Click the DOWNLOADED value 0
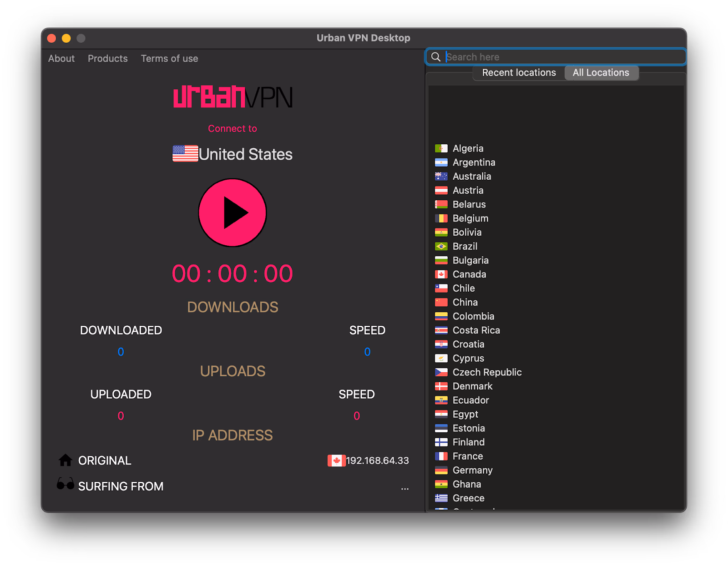 (121, 352)
